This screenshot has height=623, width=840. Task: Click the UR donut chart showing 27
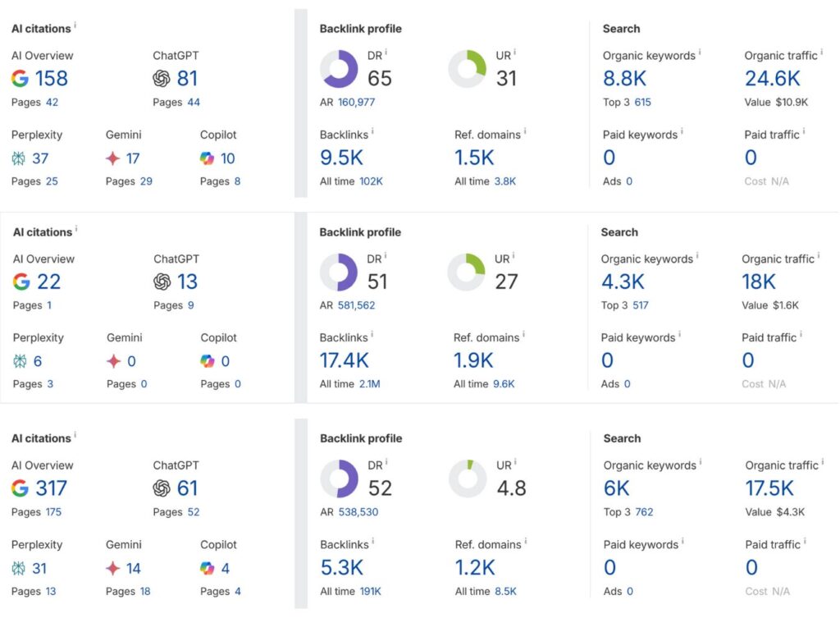466,273
